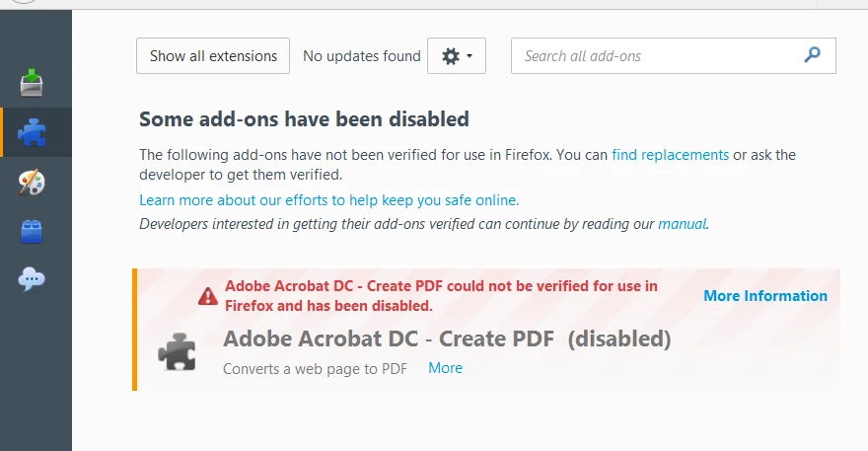Click the No updates found status text
The image size is (868, 451).
click(361, 56)
